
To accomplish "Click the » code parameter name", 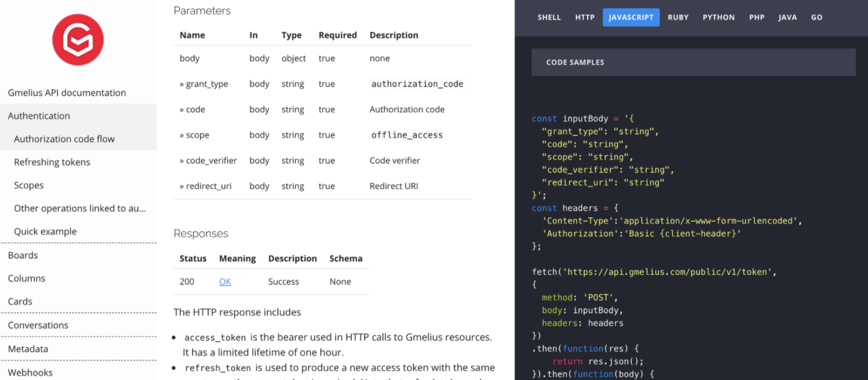I will point(192,110).
